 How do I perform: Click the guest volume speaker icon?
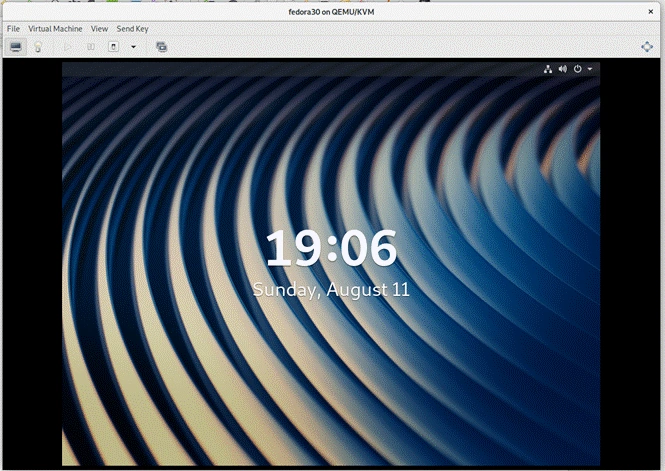[x=562, y=69]
